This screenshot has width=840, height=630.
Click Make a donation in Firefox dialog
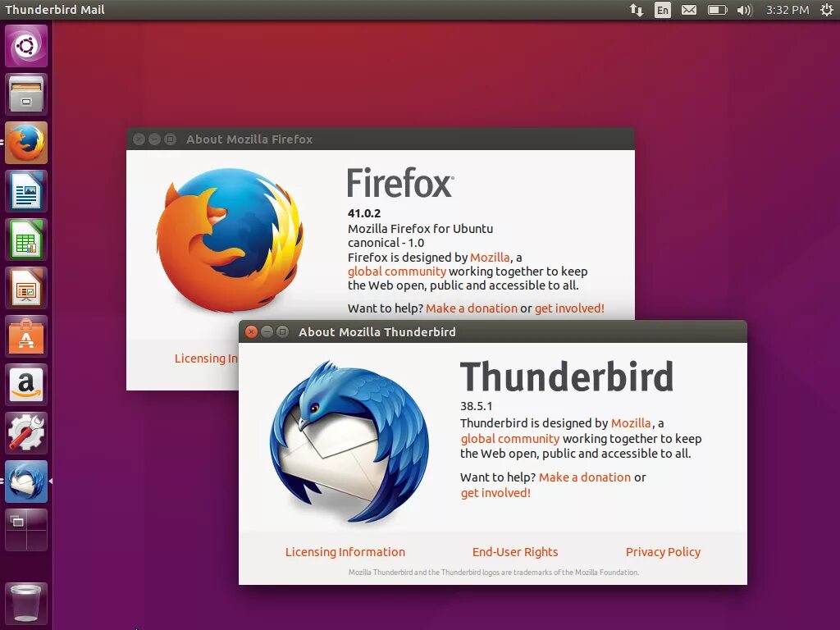point(472,308)
